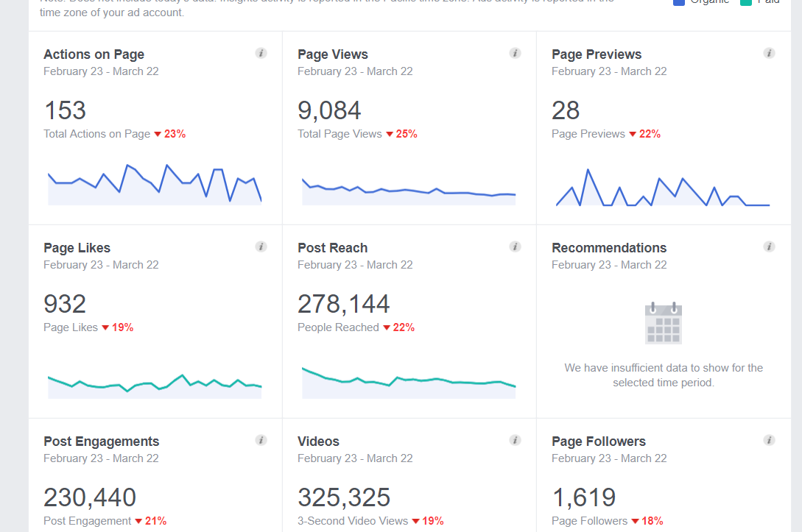
Task: Click the "People Reached" label
Action: [x=338, y=327]
